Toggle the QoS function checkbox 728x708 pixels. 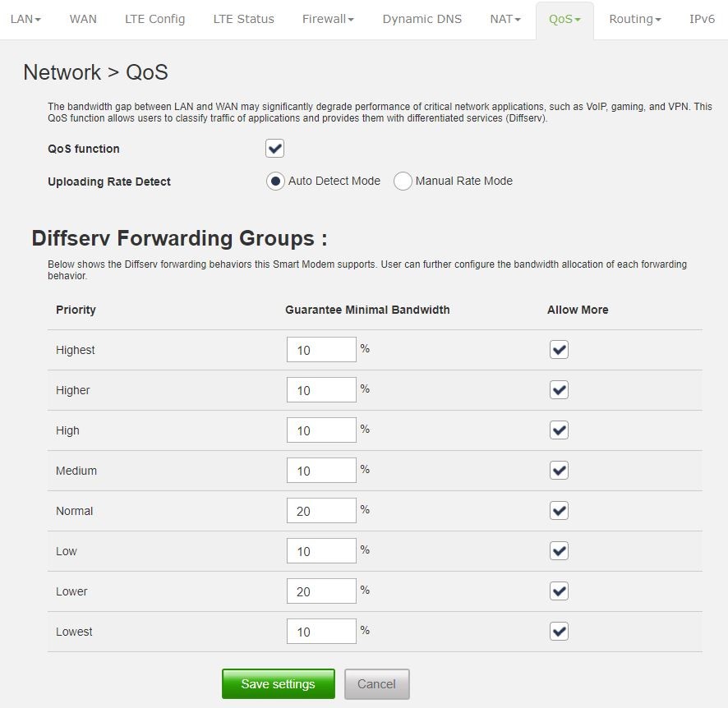(274, 149)
